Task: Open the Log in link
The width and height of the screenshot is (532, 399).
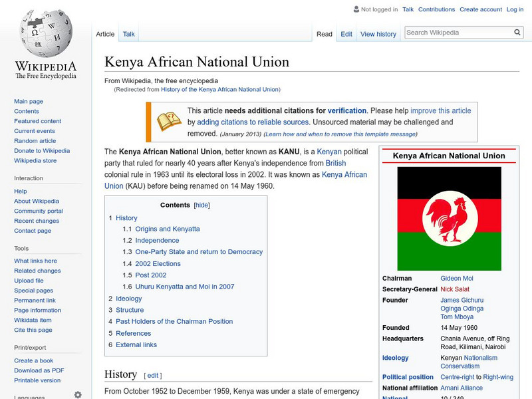Action: click(515, 10)
